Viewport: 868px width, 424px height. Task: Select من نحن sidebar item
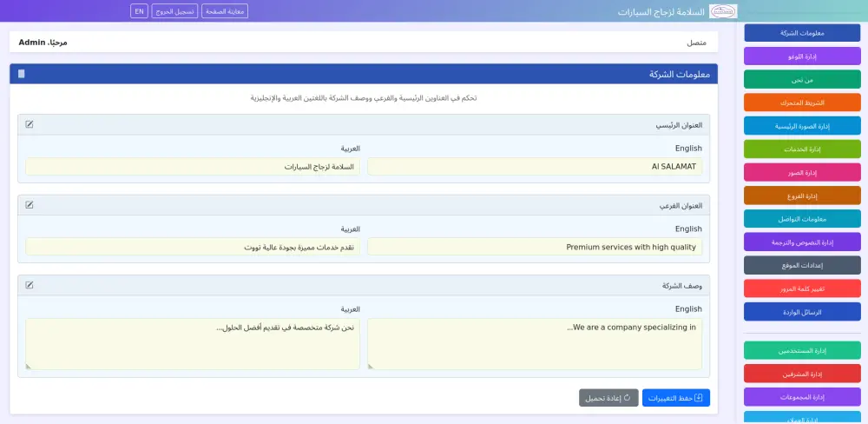pos(802,79)
